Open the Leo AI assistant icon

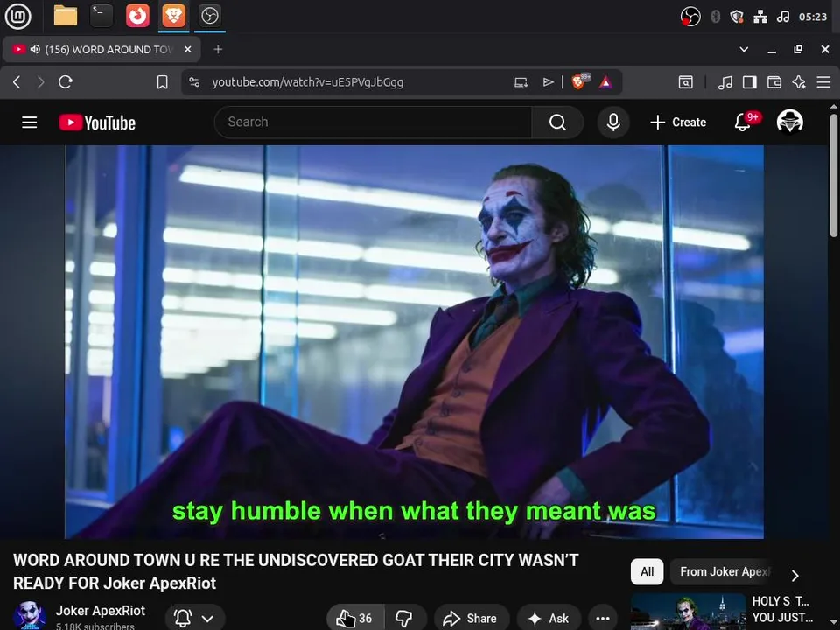(799, 82)
